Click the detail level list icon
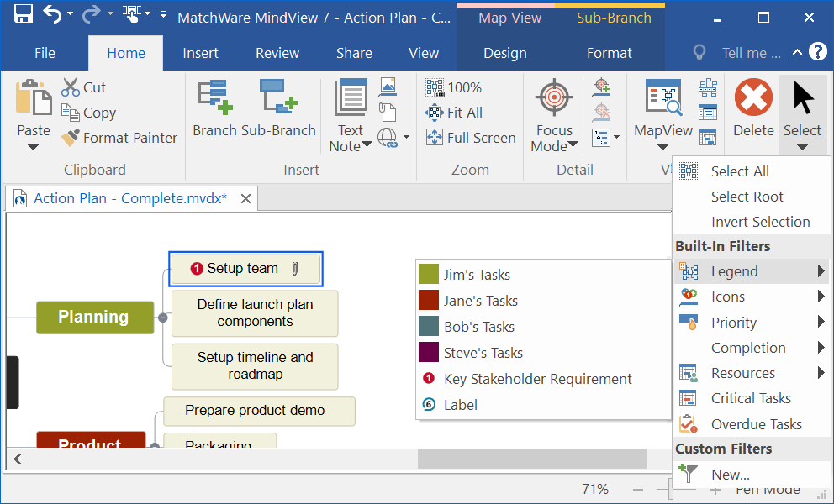The image size is (834, 504). pyautogui.click(x=600, y=138)
